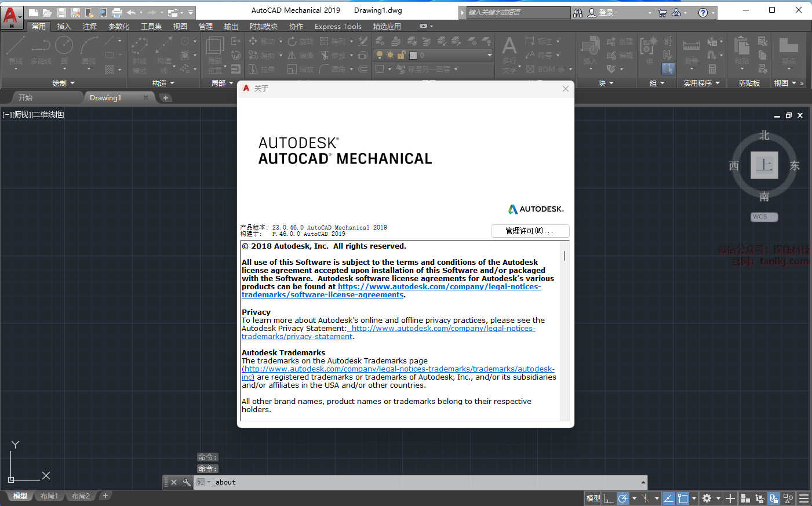Click the binoculars search icon
This screenshot has height=506, width=812.
tap(578, 12)
